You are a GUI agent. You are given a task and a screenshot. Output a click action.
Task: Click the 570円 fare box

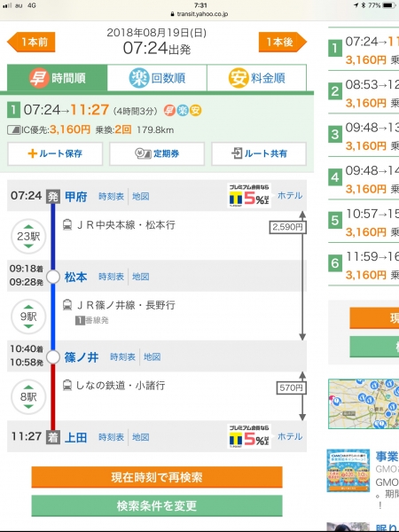(x=291, y=387)
